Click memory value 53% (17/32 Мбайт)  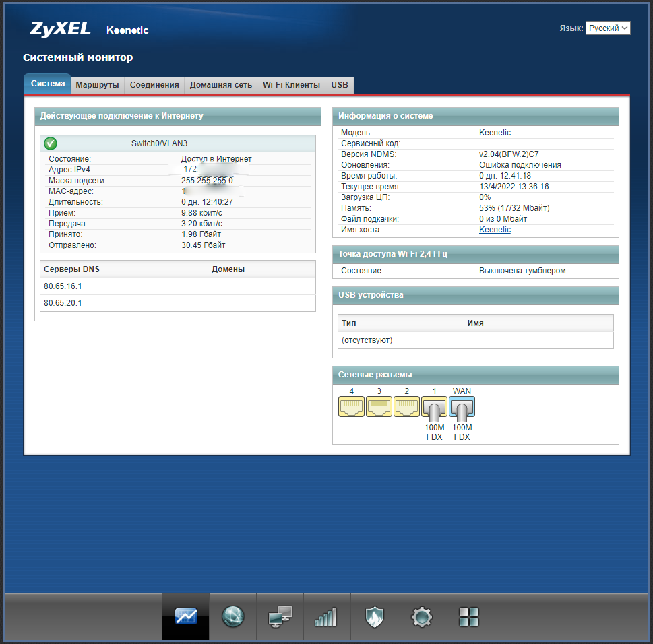[514, 208]
